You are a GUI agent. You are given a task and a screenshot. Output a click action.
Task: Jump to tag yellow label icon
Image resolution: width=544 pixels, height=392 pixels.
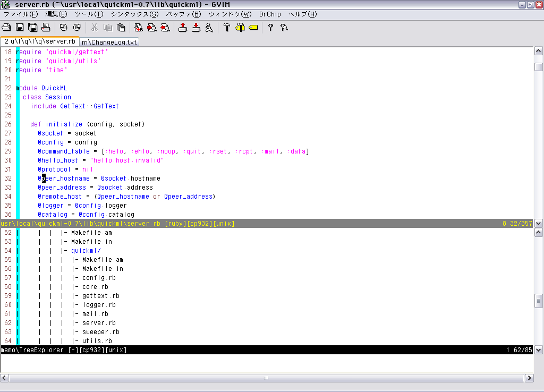tap(253, 28)
